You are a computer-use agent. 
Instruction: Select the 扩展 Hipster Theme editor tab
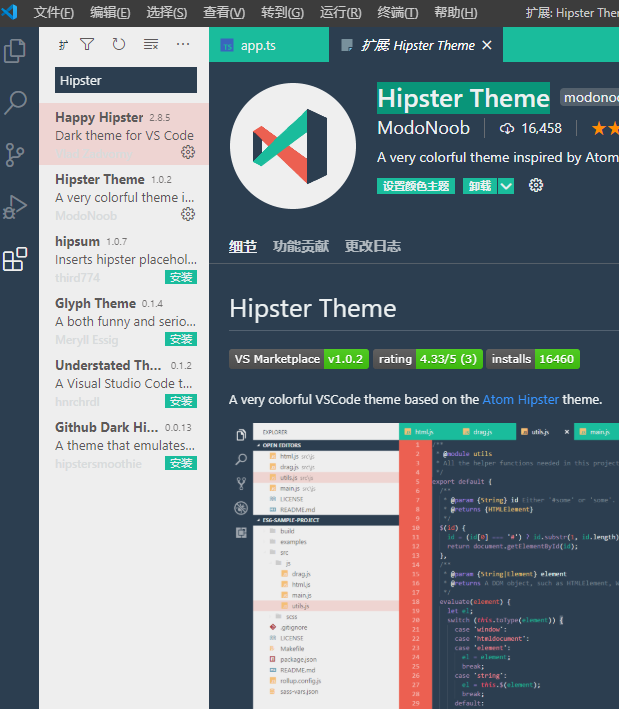click(416, 45)
